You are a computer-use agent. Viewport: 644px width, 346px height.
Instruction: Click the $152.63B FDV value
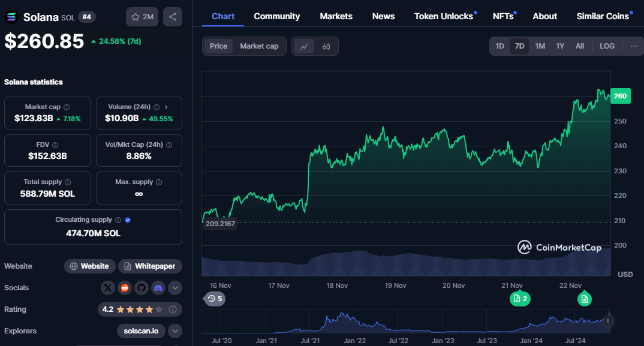pos(47,156)
